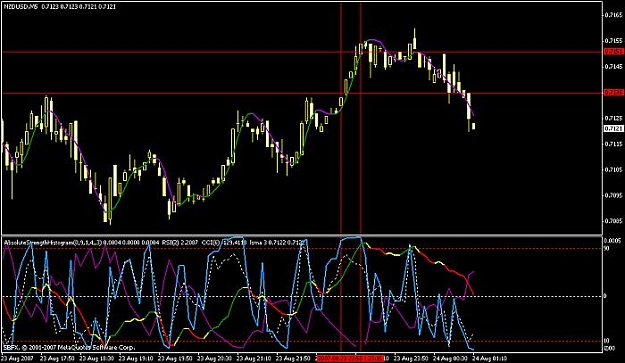Click the 24 Aug 00:30 time label
Screen dimensions: 625x363
tap(451, 358)
